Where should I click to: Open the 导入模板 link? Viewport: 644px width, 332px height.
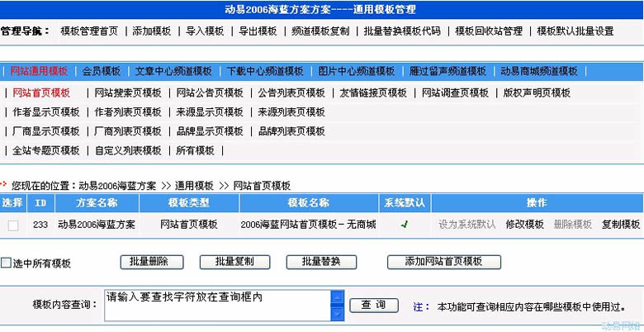tap(205, 31)
